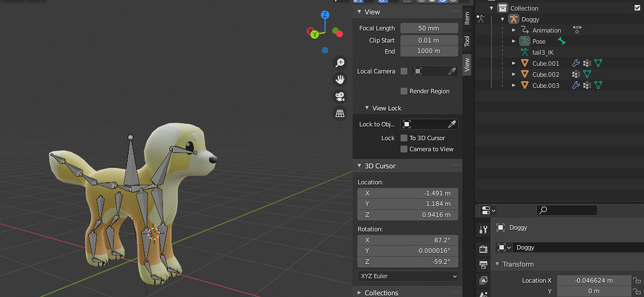Select tail3_IK text in outliner
The image size is (644, 297).
pyautogui.click(x=543, y=52)
